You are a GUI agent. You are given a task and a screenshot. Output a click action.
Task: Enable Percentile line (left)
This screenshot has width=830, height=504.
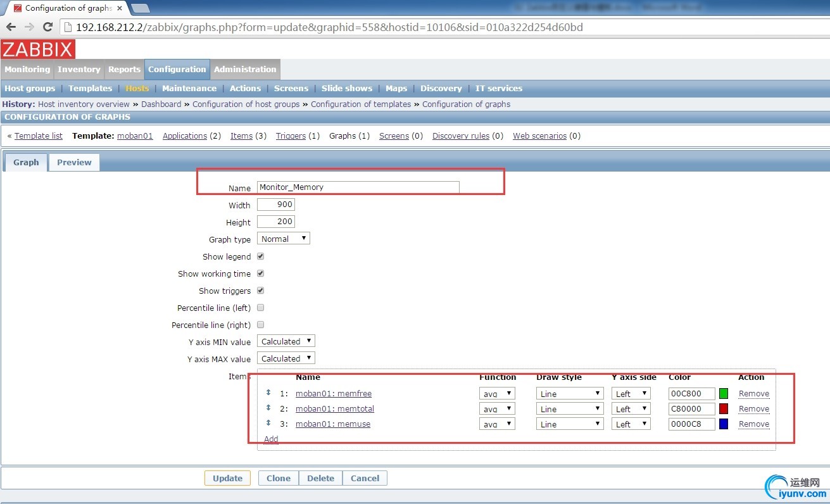pos(260,308)
